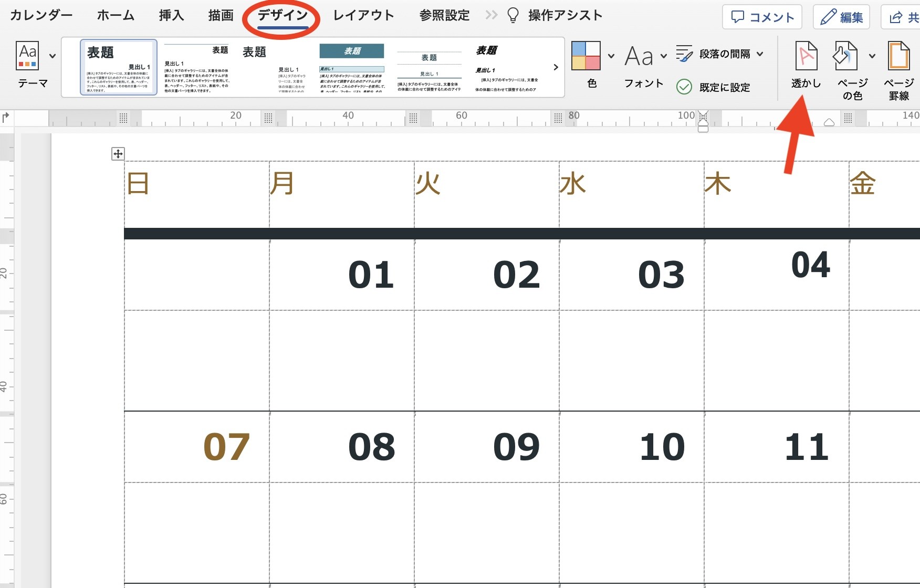
Task: Expand the 段落の間隔 dropdown chevron
Action: point(760,54)
